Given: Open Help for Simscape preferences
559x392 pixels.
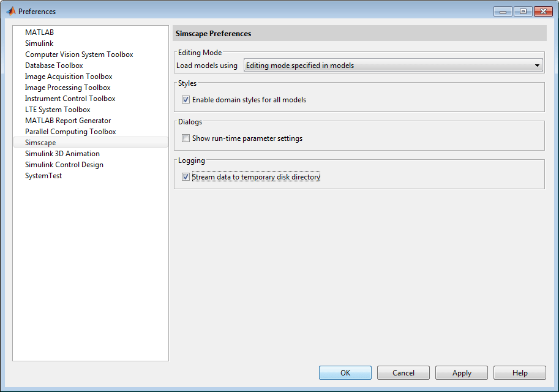Looking at the screenshot, I should tap(519, 373).
